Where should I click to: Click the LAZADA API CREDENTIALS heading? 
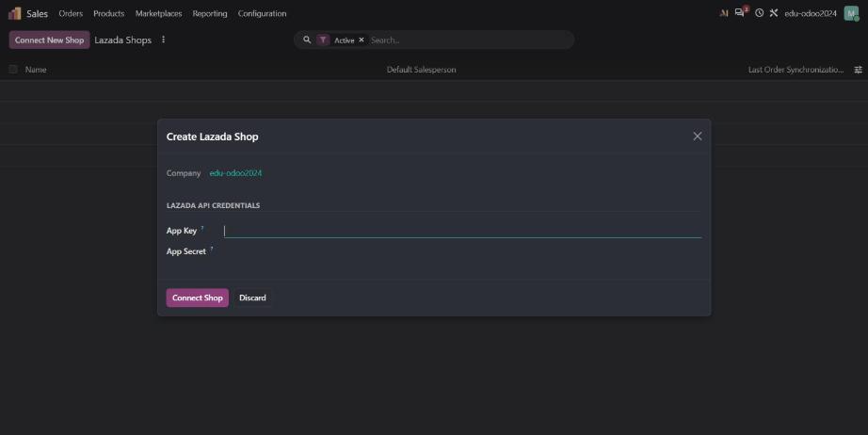coord(213,205)
